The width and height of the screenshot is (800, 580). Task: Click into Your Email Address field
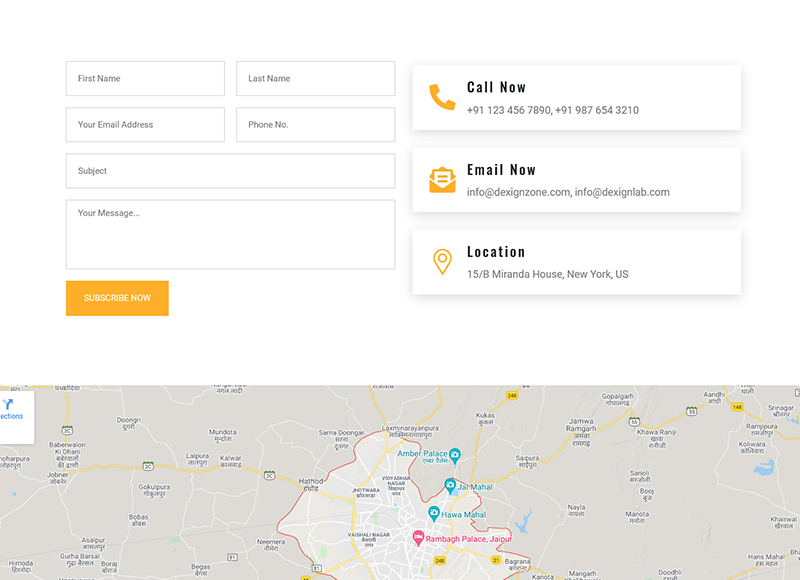[145, 125]
